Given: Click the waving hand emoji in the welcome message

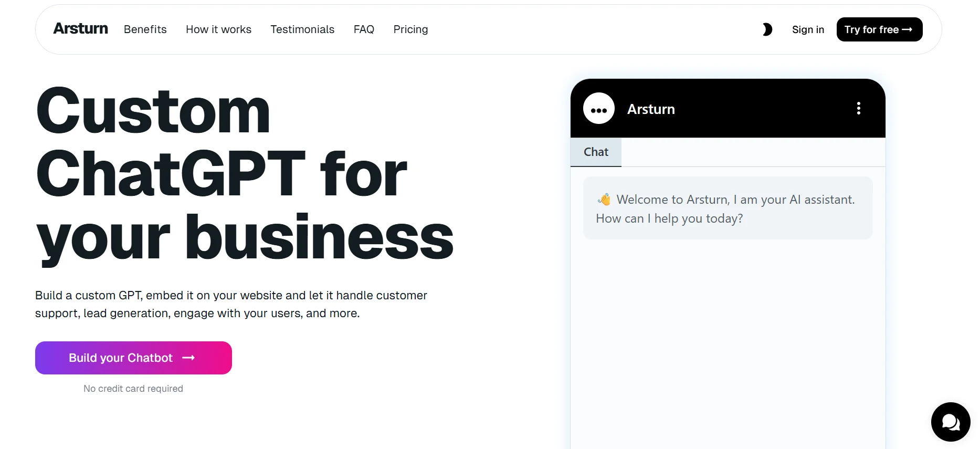Looking at the screenshot, I should coord(604,200).
